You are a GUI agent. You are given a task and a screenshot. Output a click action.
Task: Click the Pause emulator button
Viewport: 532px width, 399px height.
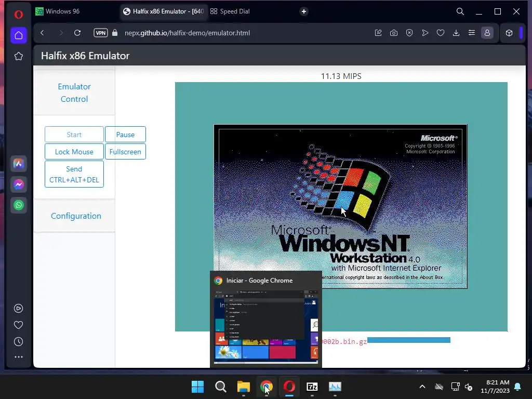(125, 135)
